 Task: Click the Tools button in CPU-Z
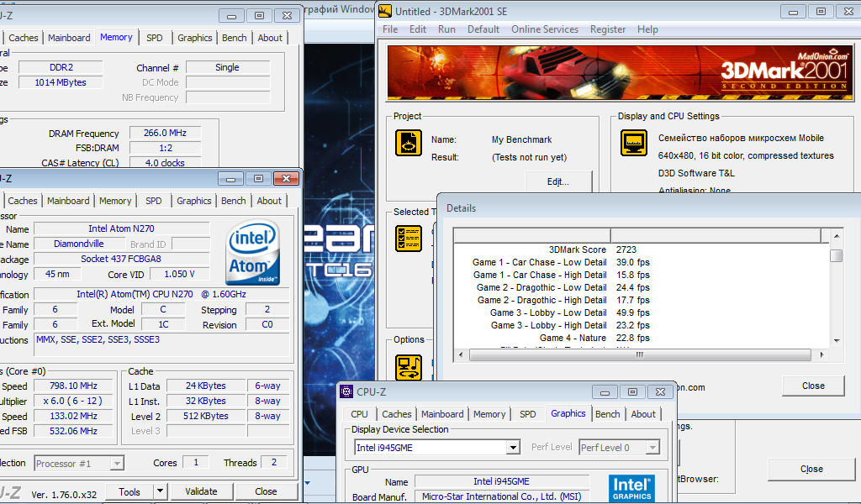click(129, 491)
